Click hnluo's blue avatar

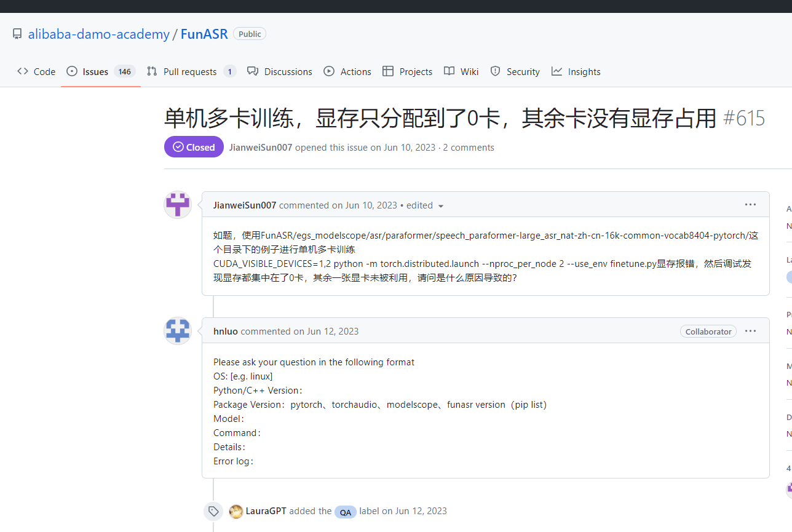pos(178,331)
